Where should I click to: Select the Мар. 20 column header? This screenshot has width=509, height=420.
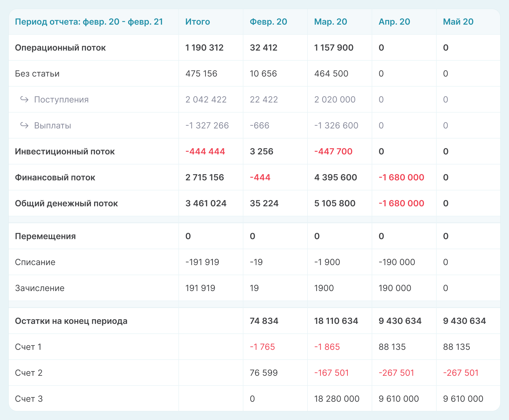331,22
